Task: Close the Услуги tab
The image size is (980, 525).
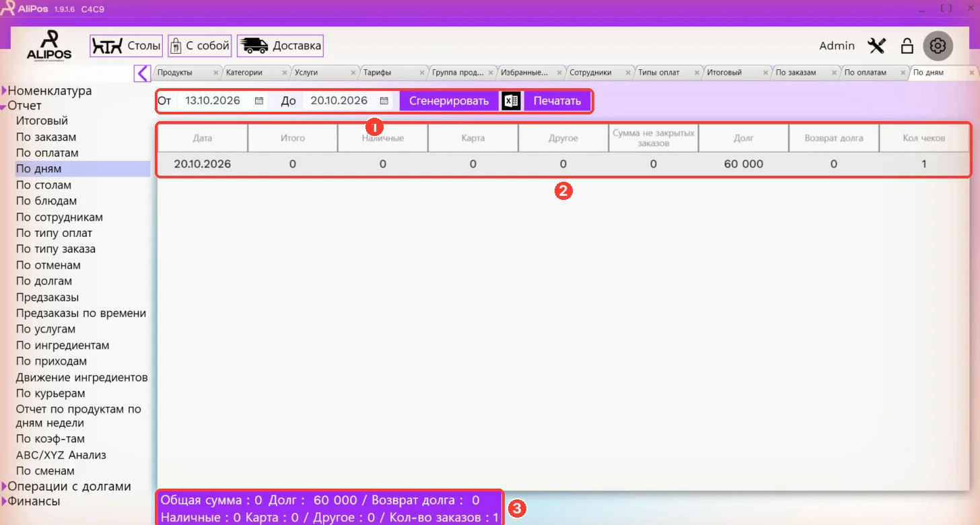Action: tap(353, 73)
